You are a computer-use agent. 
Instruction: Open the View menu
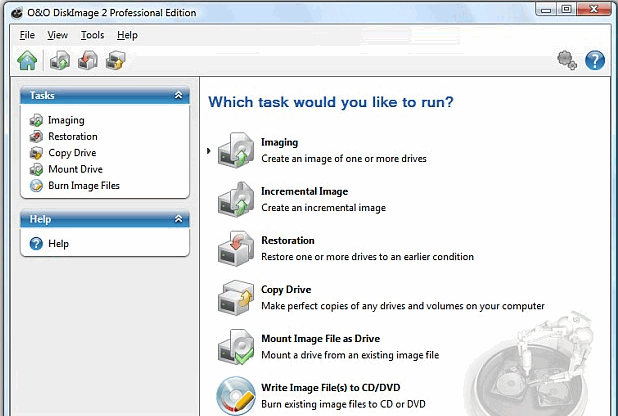coord(58,35)
